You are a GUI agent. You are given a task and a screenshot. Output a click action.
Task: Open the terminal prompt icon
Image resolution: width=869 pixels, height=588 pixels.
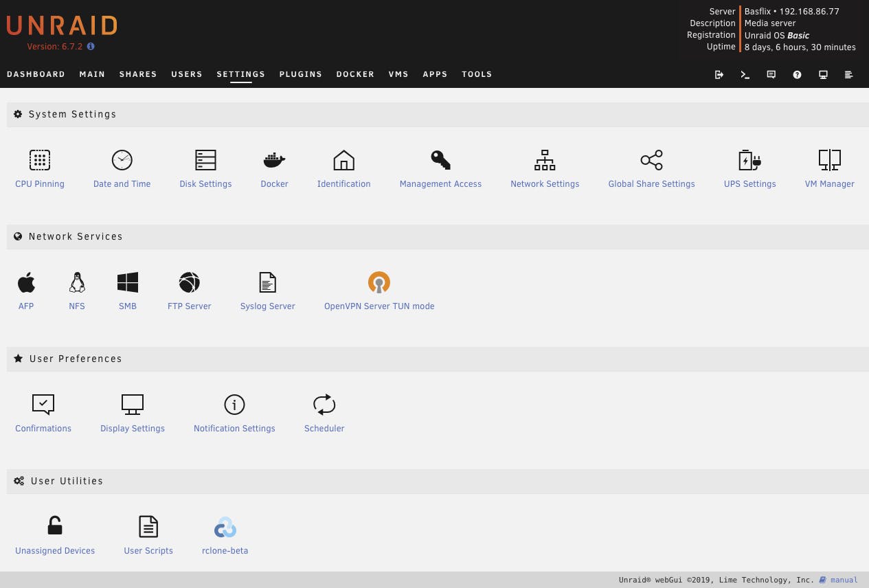coord(745,74)
